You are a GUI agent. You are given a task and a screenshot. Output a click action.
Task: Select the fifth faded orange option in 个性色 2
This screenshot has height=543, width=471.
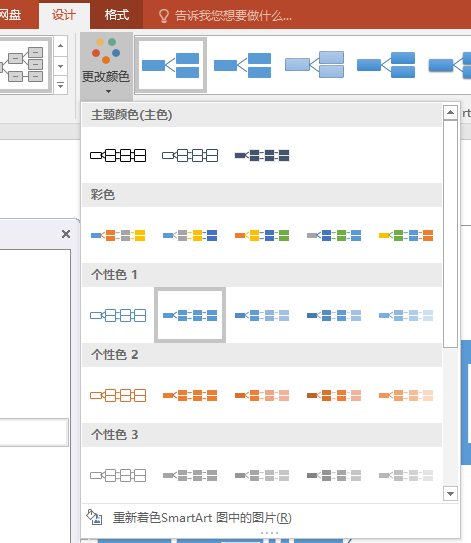coord(406,395)
